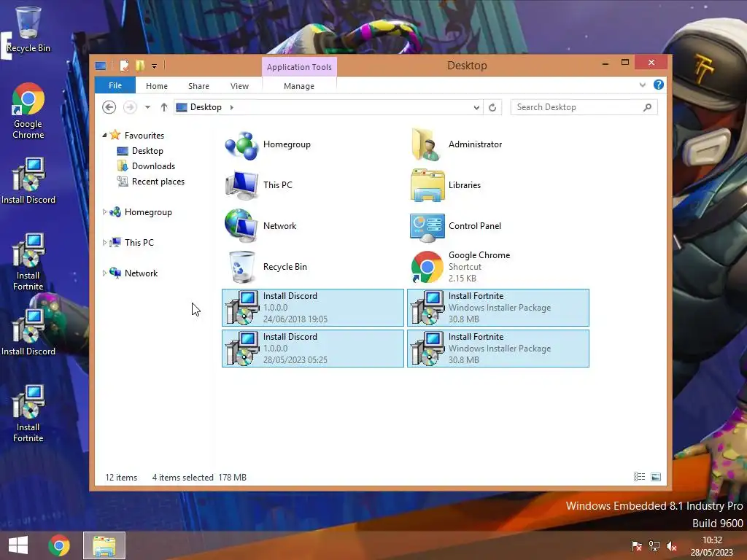Go up one folder level
This screenshot has width=747, height=560.
click(164, 107)
